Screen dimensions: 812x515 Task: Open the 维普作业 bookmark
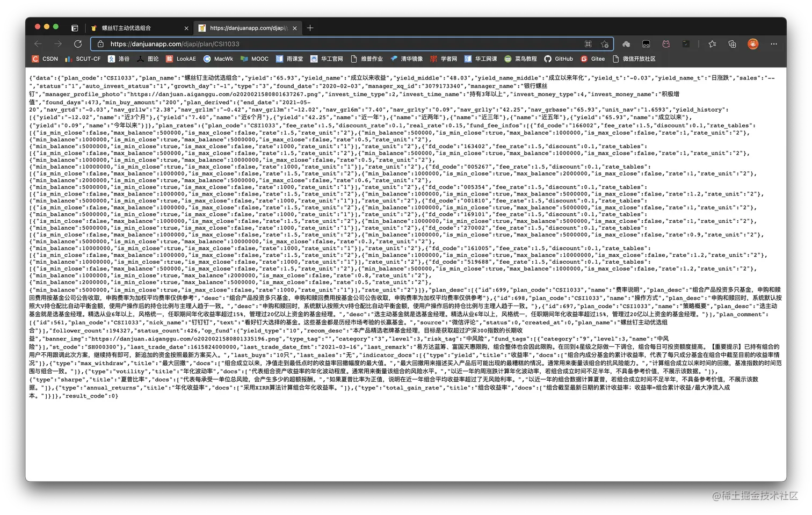pos(367,59)
